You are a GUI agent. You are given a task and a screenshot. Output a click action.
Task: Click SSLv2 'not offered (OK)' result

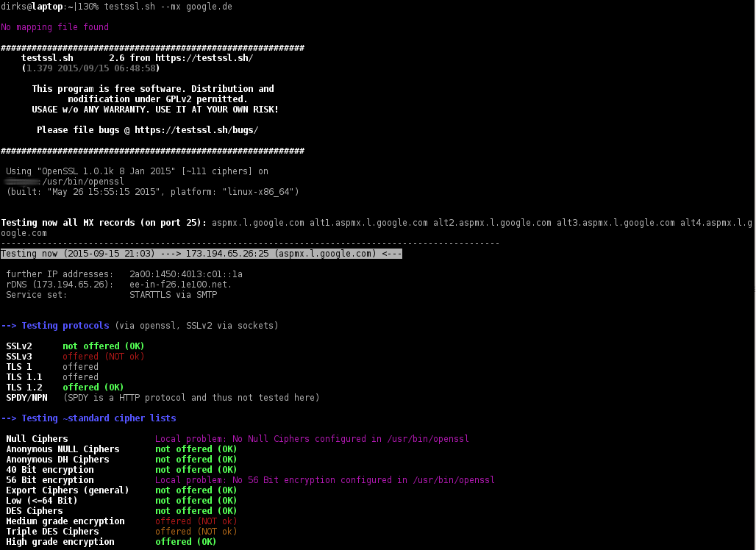[x=104, y=346]
